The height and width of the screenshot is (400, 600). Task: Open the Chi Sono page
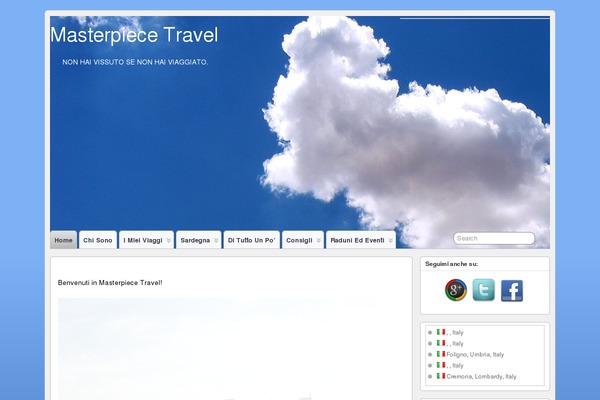[98, 240]
